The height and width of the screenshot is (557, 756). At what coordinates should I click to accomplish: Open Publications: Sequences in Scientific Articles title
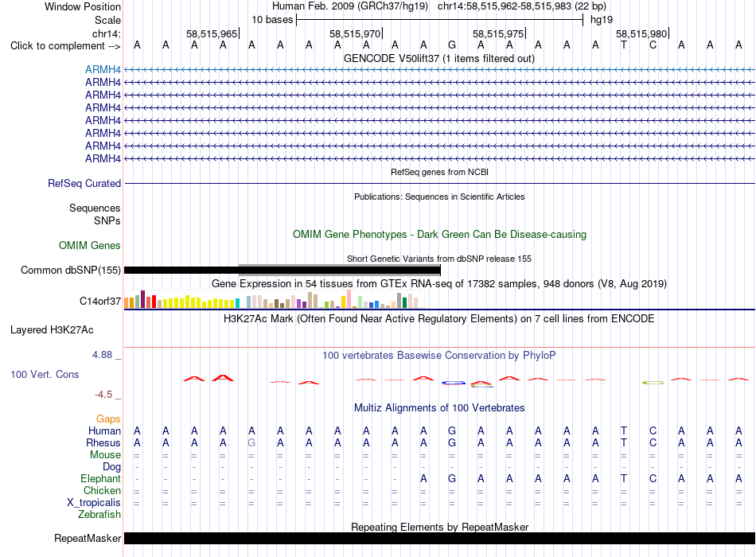pyautogui.click(x=439, y=197)
